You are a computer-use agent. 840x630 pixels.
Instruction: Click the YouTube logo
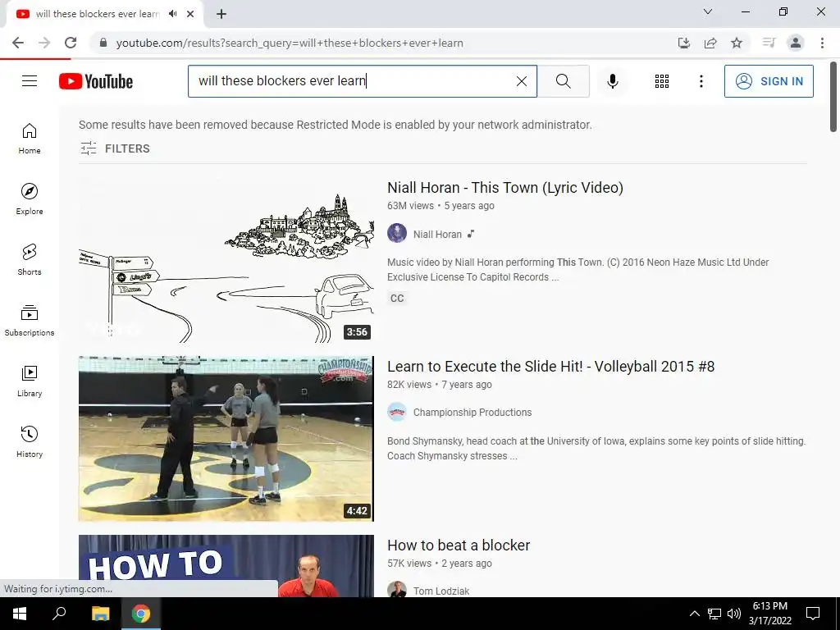coord(96,81)
